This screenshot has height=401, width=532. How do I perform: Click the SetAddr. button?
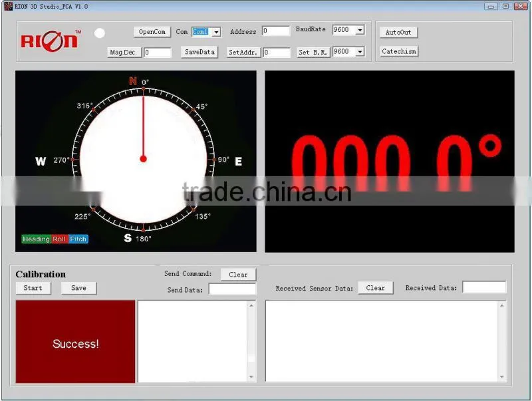click(243, 53)
